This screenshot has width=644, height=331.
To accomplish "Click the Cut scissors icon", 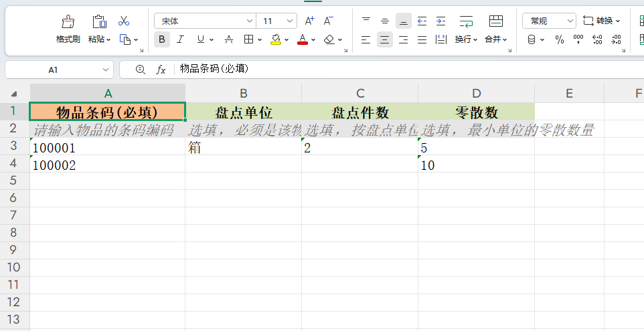I will [x=124, y=21].
